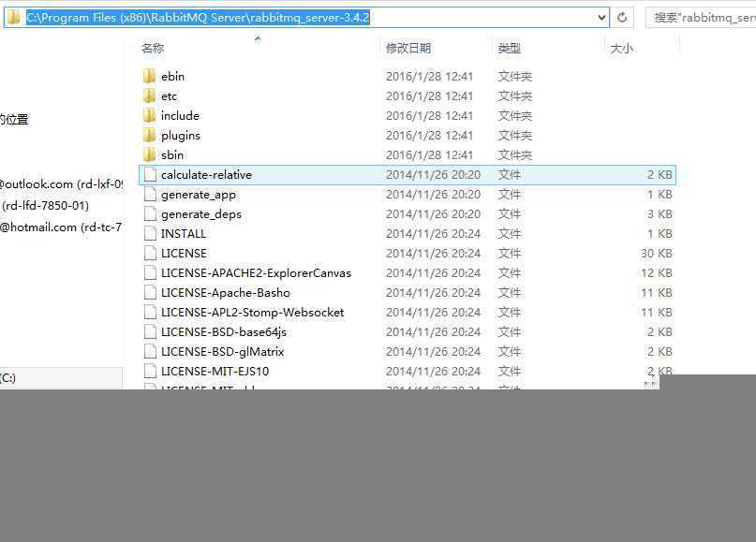Select the LICENSE-APL2-Stomp-Websocket file name
This screenshot has height=542, width=756.
tap(252, 313)
